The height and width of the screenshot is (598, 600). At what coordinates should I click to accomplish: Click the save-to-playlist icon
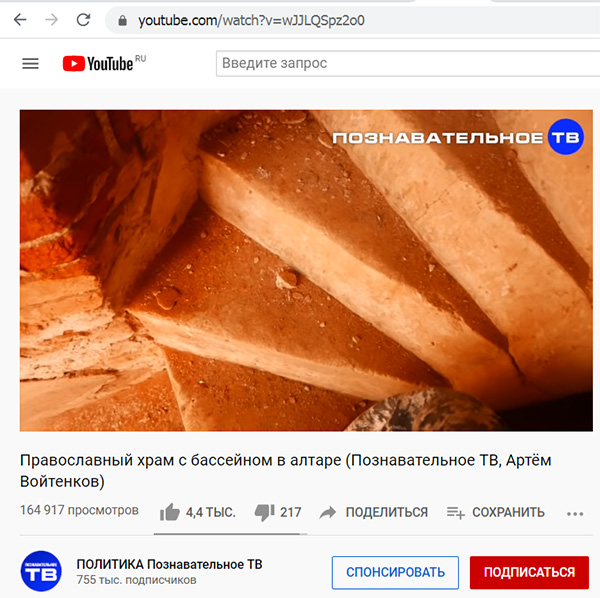click(x=455, y=512)
